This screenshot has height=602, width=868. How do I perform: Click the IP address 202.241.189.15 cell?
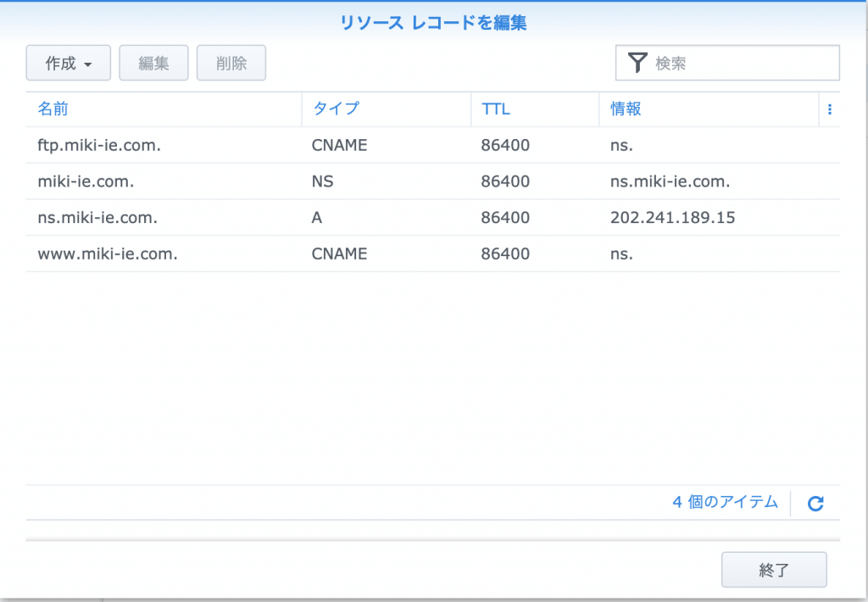[x=672, y=218]
